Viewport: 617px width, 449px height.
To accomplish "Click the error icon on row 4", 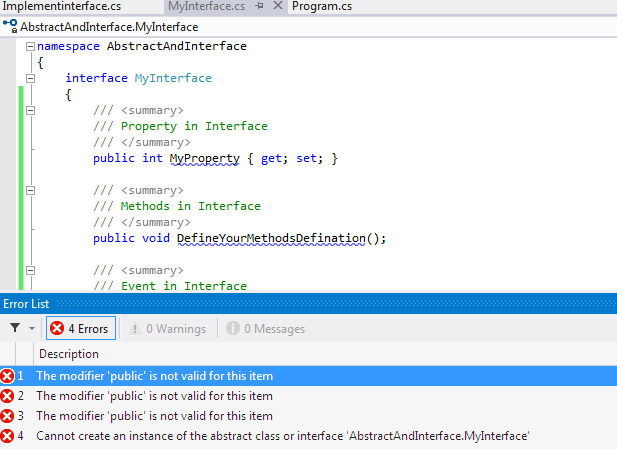I will [7, 436].
